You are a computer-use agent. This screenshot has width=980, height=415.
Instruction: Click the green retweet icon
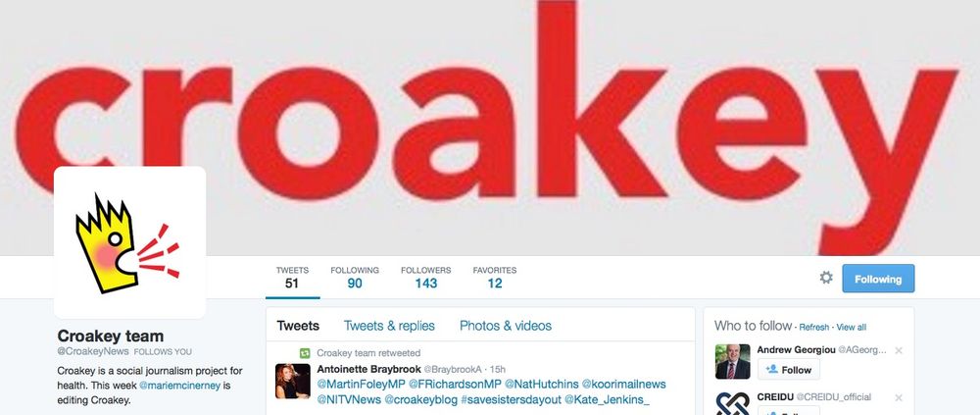point(305,353)
